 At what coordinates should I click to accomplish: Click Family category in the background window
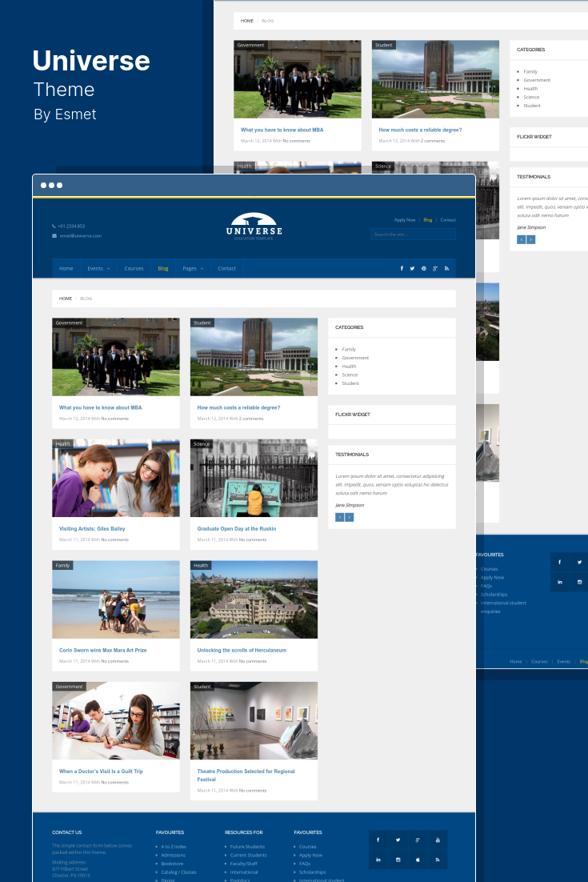530,71
